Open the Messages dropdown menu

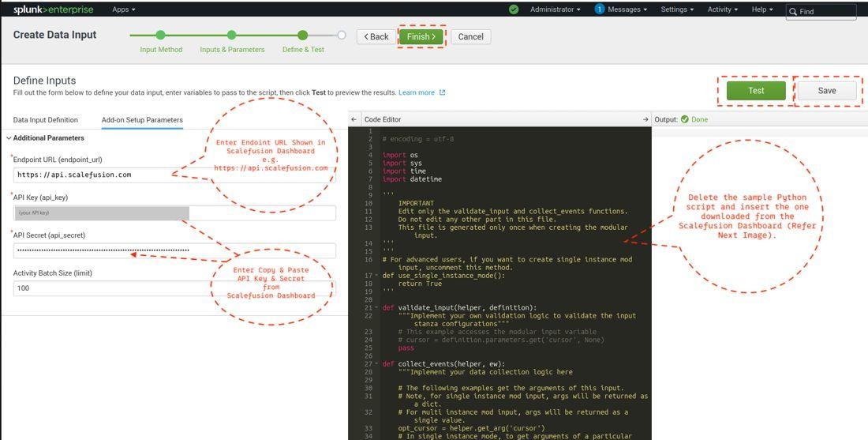[627, 9]
